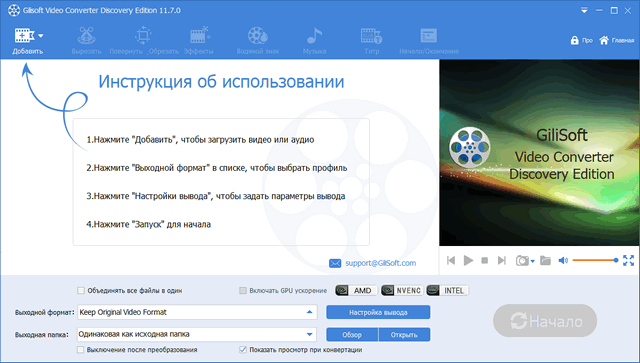This screenshot has width=640, height=363.
Task: Enable Выключение после преобразования checkbox
Action: click(80, 350)
